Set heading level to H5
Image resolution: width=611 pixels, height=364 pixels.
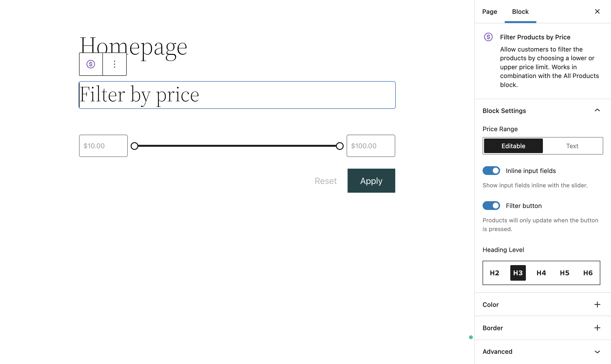(x=565, y=273)
